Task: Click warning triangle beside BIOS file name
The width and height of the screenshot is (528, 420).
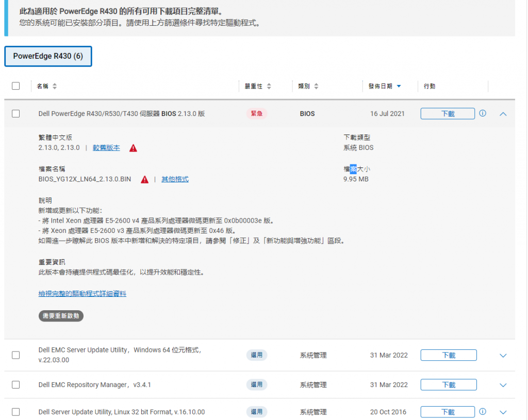Action: [144, 179]
